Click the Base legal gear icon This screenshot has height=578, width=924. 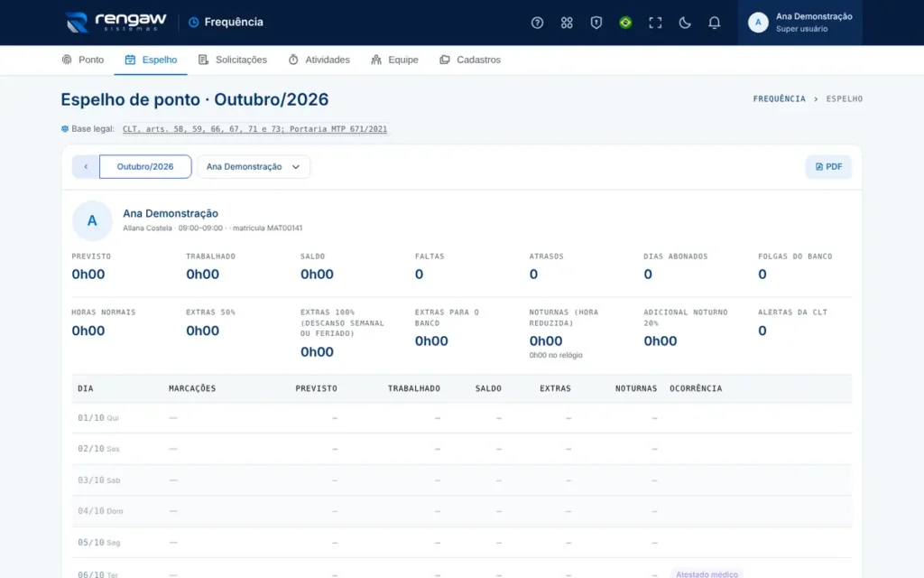pyautogui.click(x=65, y=128)
